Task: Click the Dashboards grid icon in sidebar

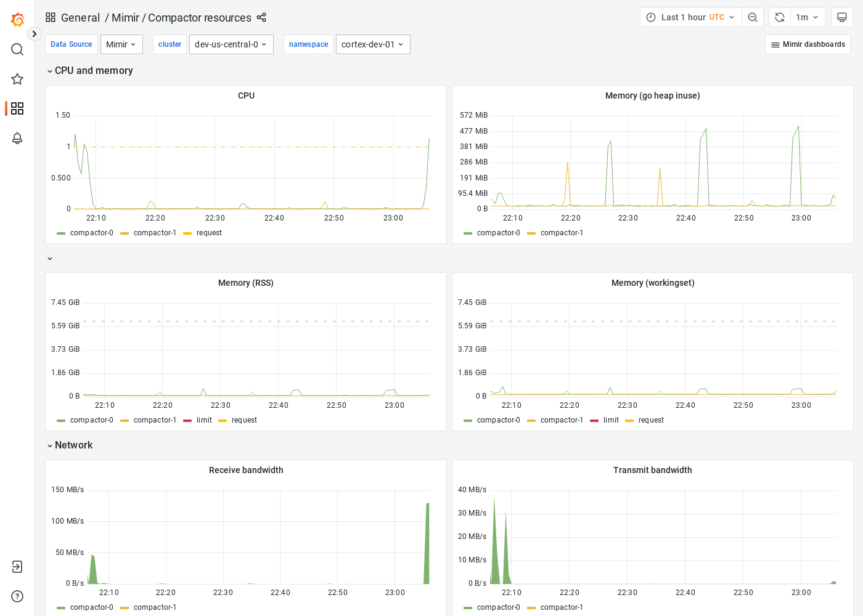Action: [17, 108]
